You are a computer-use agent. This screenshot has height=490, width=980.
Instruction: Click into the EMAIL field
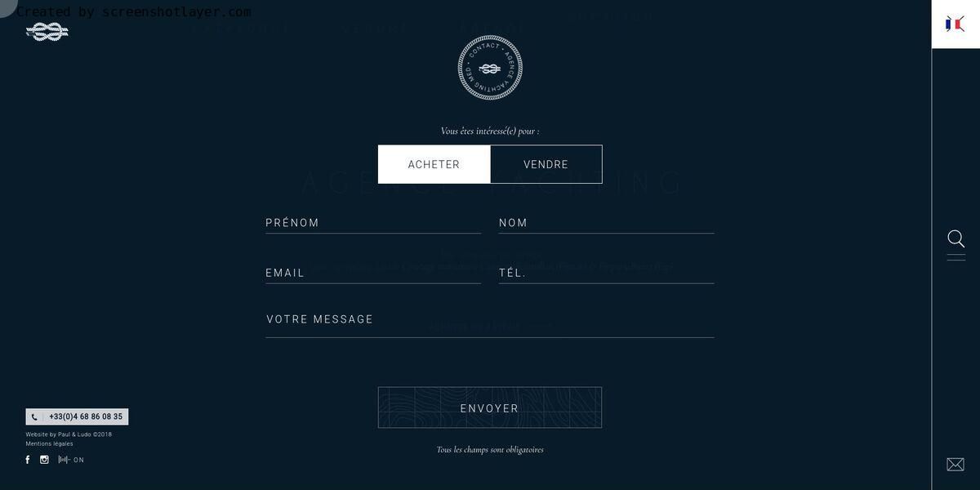(x=372, y=273)
